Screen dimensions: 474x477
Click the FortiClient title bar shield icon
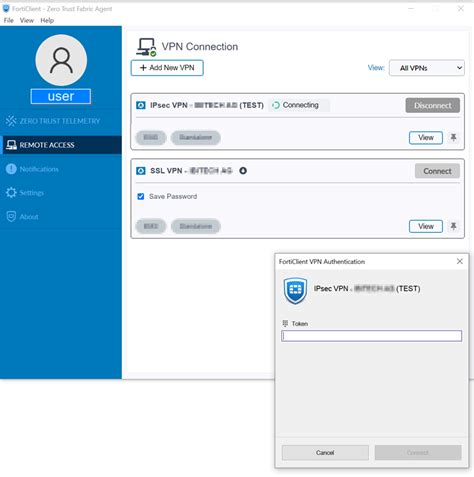point(6,8)
